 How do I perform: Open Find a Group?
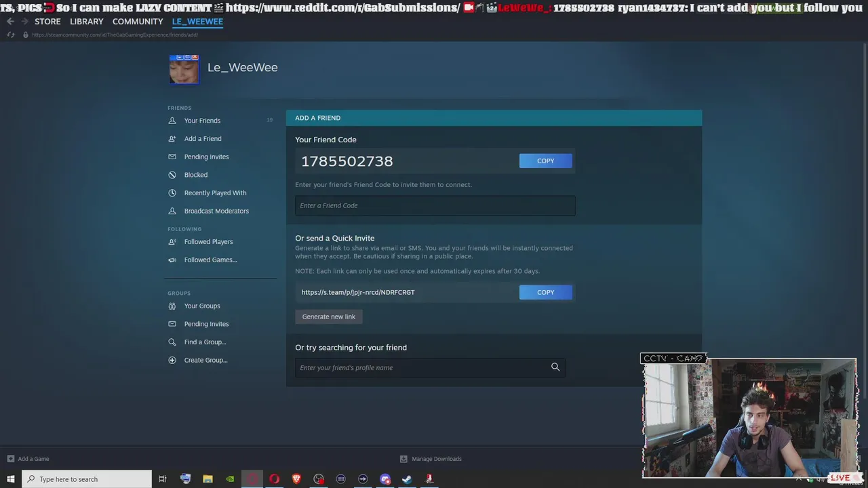tap(205, 342)
